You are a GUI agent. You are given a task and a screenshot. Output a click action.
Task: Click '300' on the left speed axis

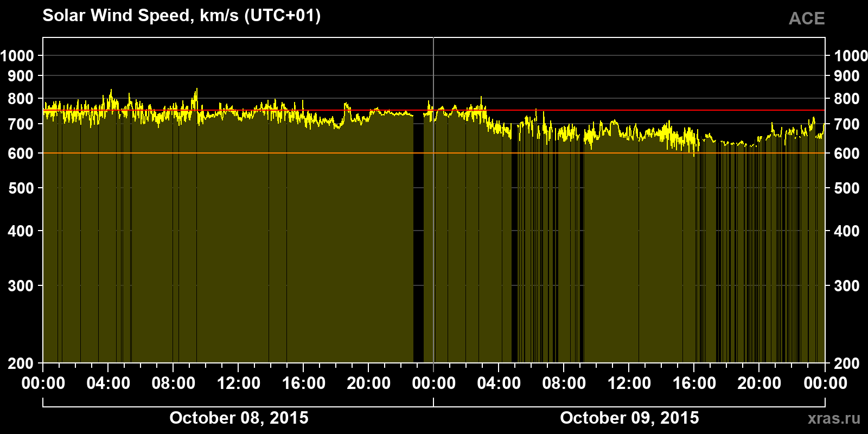(21, 286)
